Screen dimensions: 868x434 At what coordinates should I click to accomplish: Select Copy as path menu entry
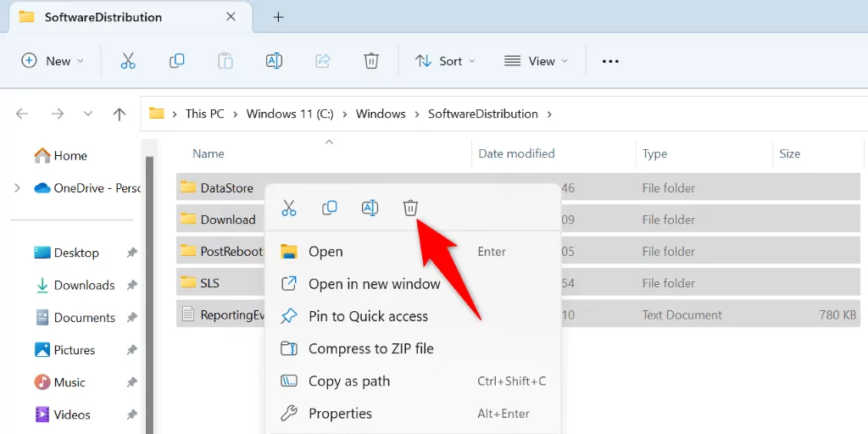349,381
